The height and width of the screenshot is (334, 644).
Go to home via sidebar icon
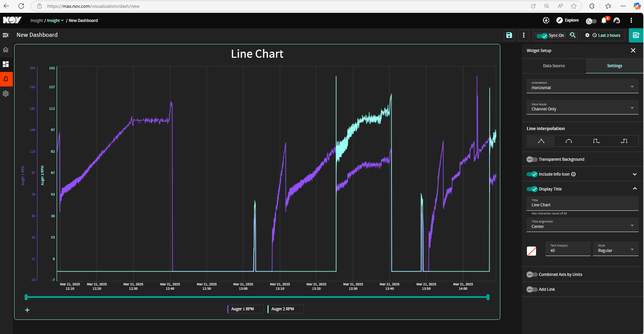pyautogui.click(x=6, y=50)
